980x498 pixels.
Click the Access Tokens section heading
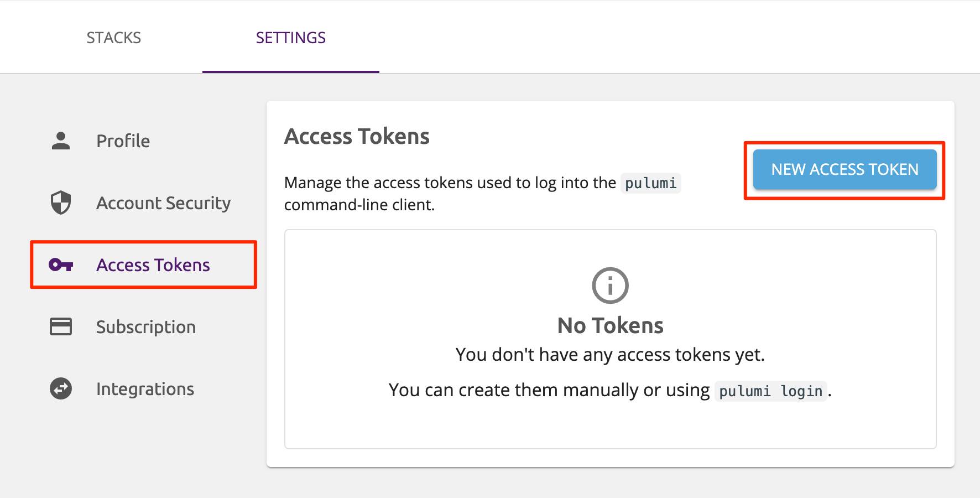(357, 136)
